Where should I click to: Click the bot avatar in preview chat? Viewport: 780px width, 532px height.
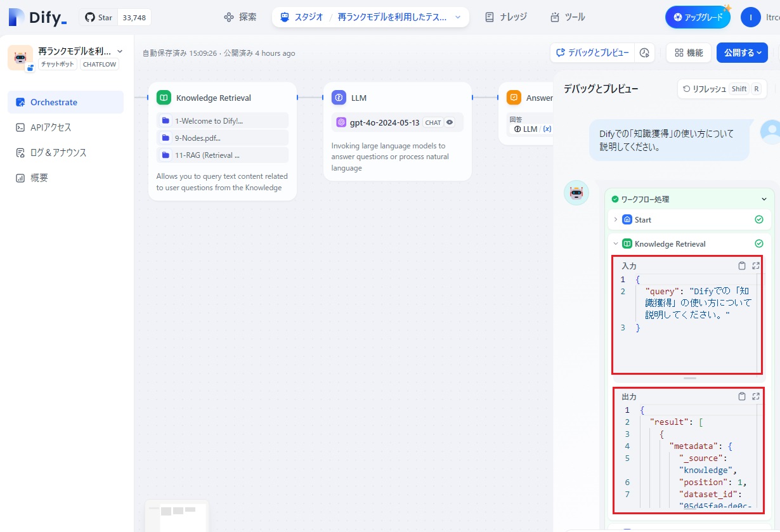pyautogui.click(x=576, y=193)
